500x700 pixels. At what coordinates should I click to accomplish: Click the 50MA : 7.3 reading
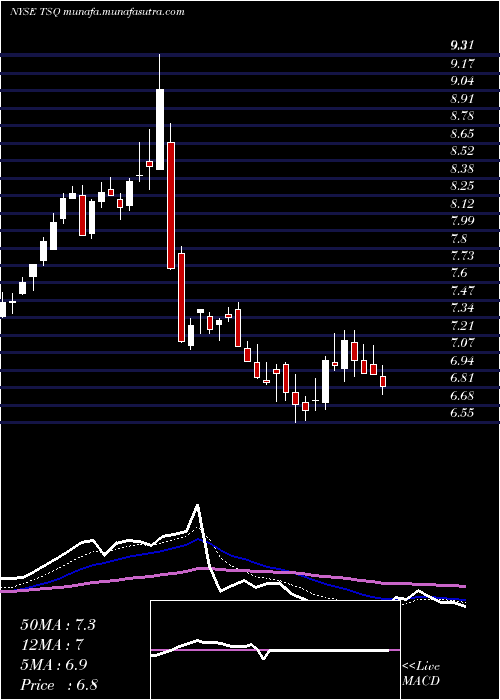(58, 625)
